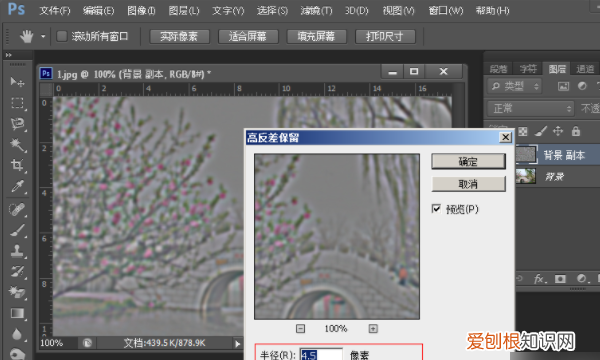Filter layers by pixel layer icon
Screen dimensions: 600x360
(x=563, y=86)
